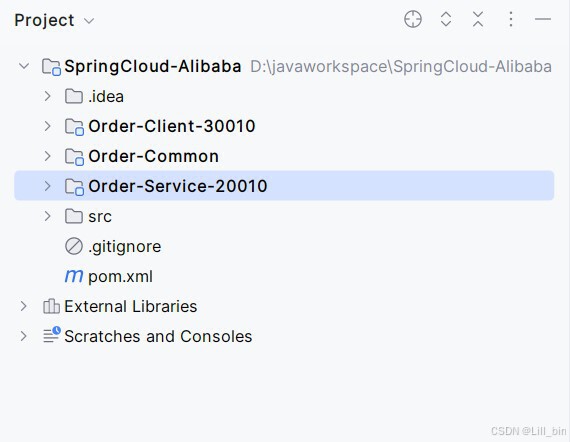This screenshot has width=570, height=442.
Task: Click the Collapse All icon in header
Action: (x=478, y=19)
